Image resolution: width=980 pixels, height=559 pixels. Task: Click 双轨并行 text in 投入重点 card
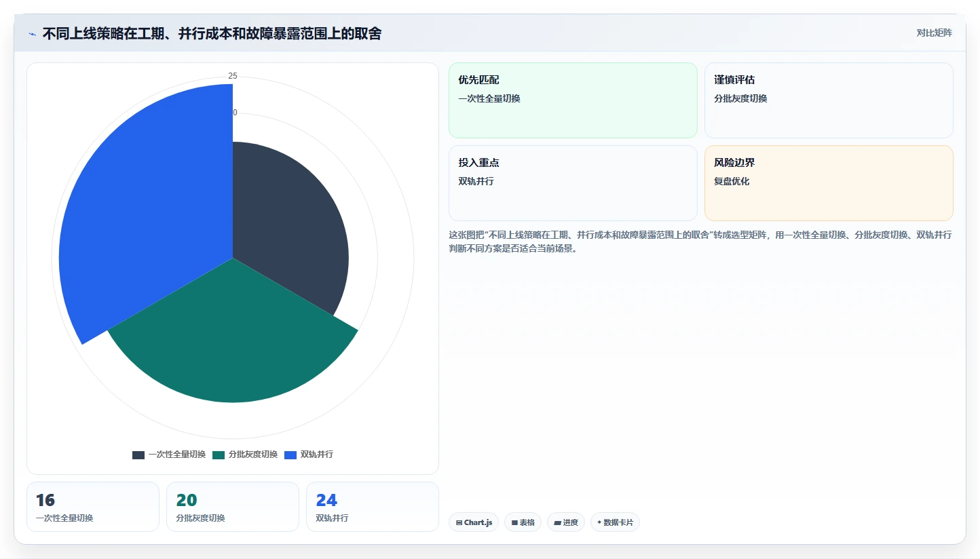(476, 181)
